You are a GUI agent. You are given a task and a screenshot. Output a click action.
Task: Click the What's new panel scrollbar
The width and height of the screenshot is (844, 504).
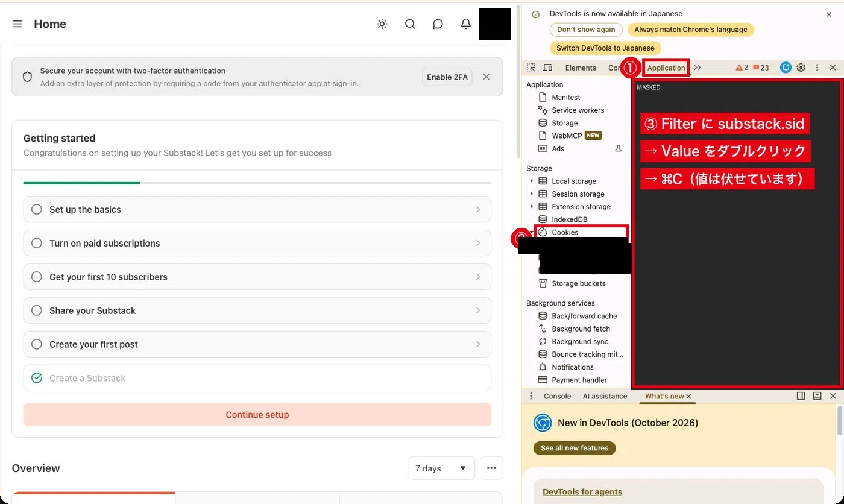pos(839,420)
